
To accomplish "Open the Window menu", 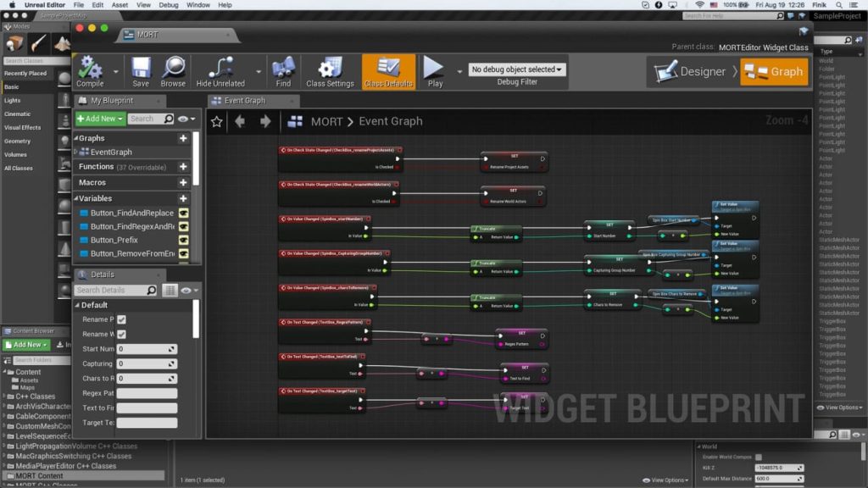I will coord(198,5).
